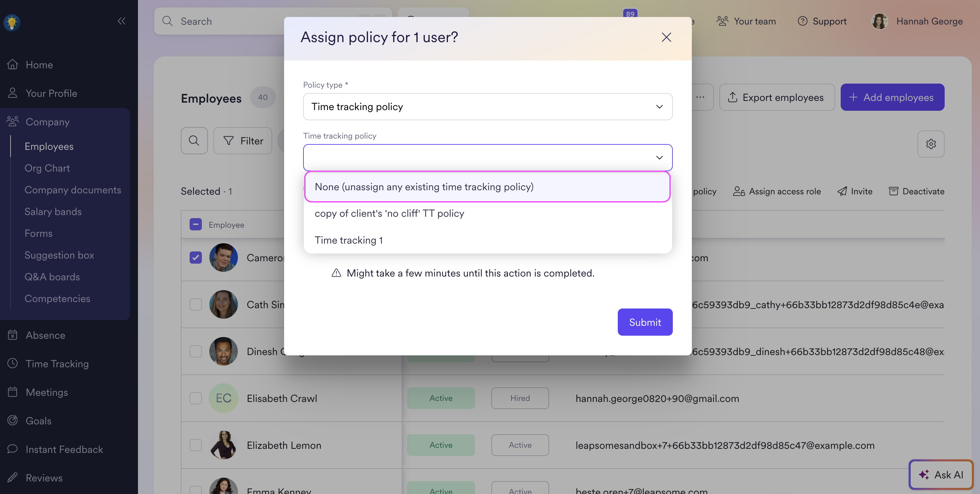Open the table settings gear icon

click(x=930, y=144)
